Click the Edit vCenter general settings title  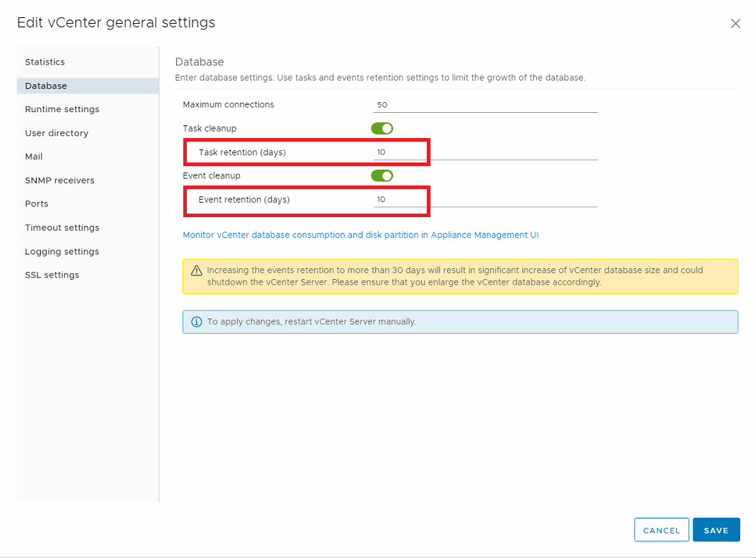116,23
